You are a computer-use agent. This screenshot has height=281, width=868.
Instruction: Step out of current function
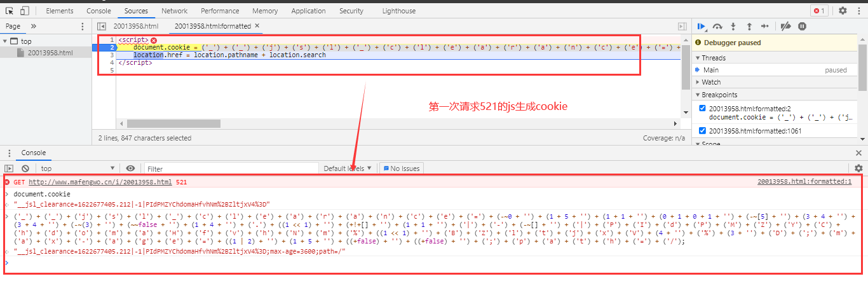749,26
